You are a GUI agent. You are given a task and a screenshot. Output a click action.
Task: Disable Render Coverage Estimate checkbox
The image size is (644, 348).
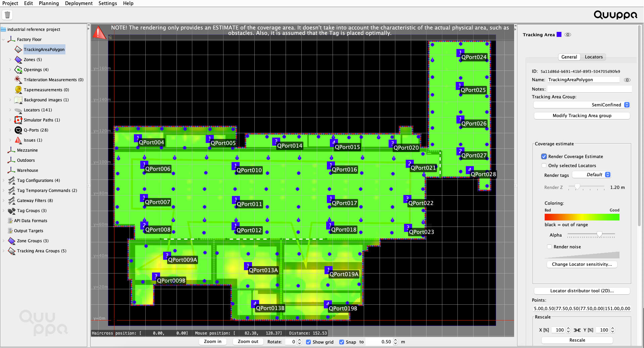click(544, 156)
